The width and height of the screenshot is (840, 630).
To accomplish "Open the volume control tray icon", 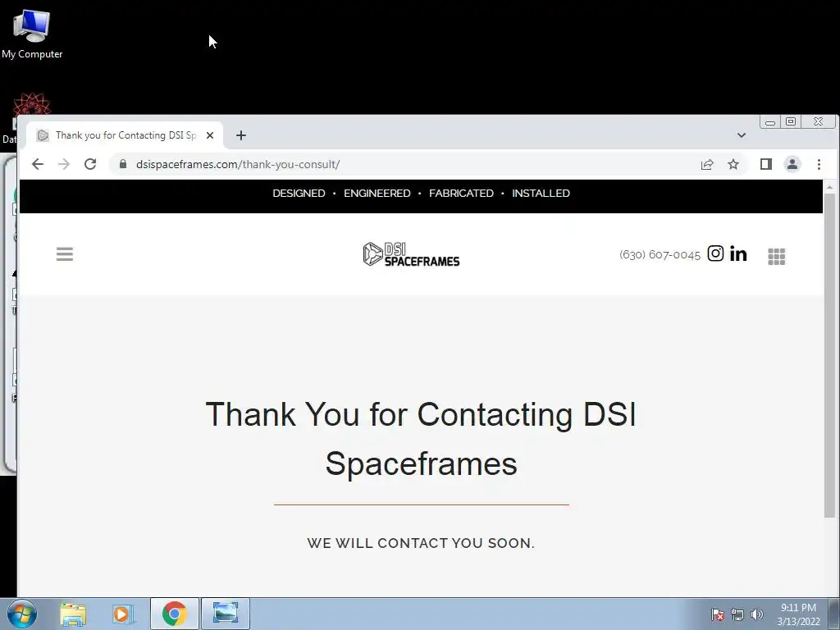I will pyautogui.click(x=757, y=614).
